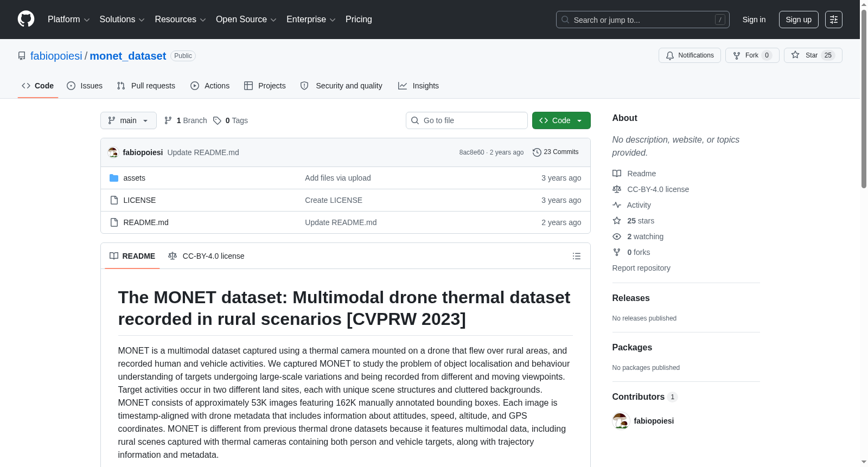The image size is (868, 467).
Task: Expand the Resources menu
Action: 181,20
